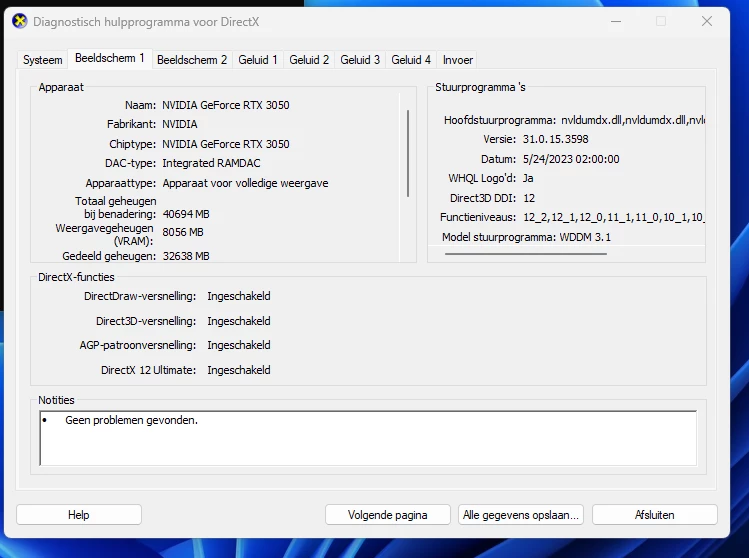Click the Hoofdstuurprogramma nvldumdx.dll value

click(633, 120)
